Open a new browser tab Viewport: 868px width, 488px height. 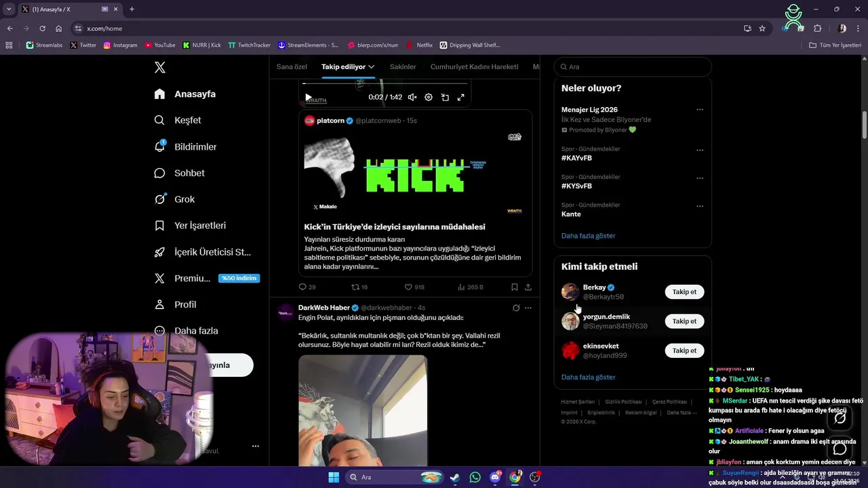pyautogui.click(x=132, y=9)
